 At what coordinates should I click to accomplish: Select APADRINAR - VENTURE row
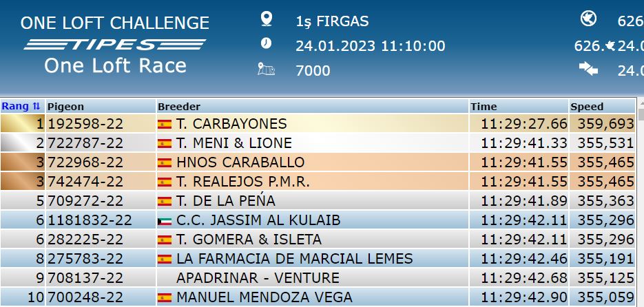pos(318,278)
